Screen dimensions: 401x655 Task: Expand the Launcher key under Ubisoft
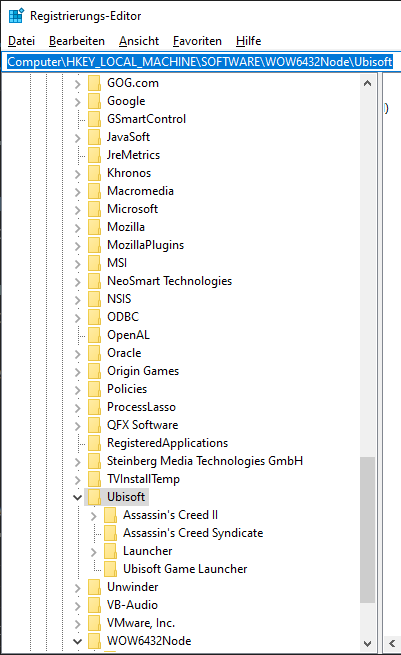pyautogui.click(x=94, y=552)
